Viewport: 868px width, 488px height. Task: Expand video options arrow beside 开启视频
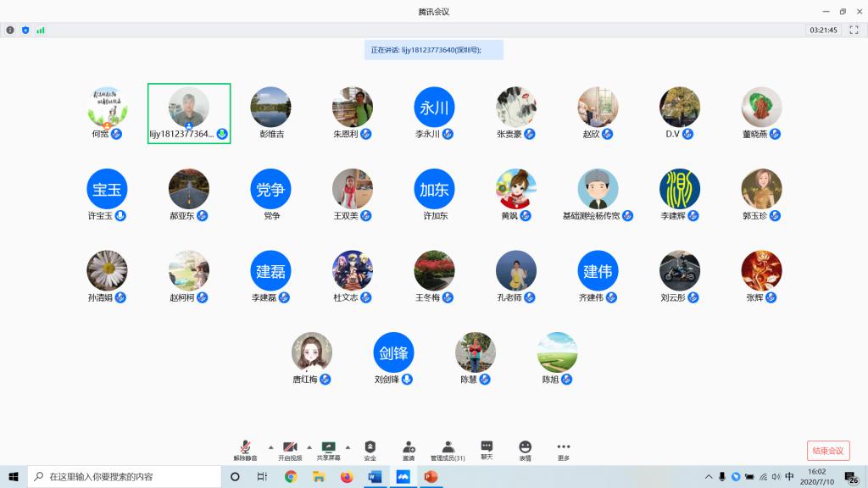[309, 446]
